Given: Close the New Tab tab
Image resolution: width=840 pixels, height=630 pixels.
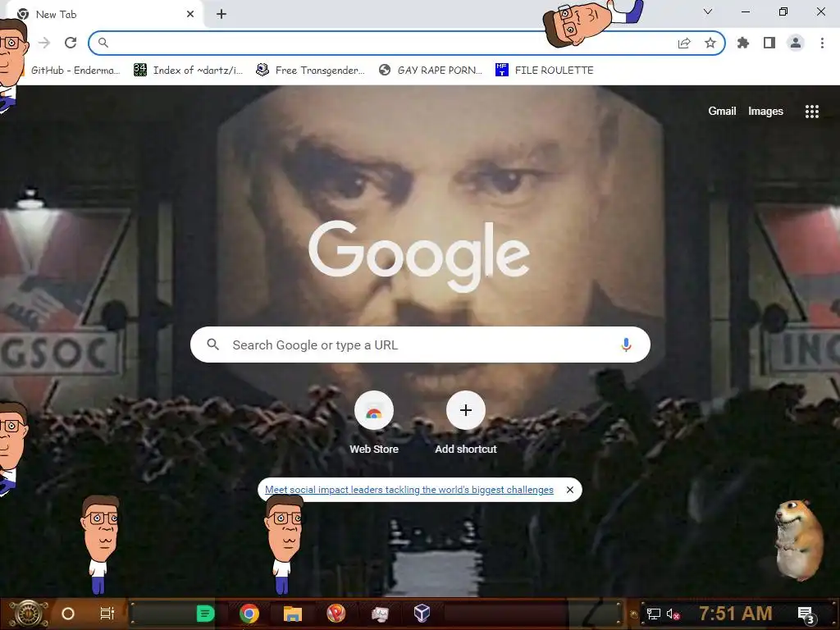Looking at the screenshot, I should pos(190,14).
